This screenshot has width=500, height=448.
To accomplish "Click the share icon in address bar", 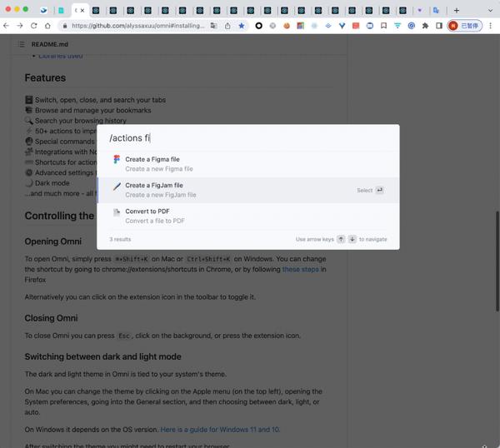I will coord(227,26).
